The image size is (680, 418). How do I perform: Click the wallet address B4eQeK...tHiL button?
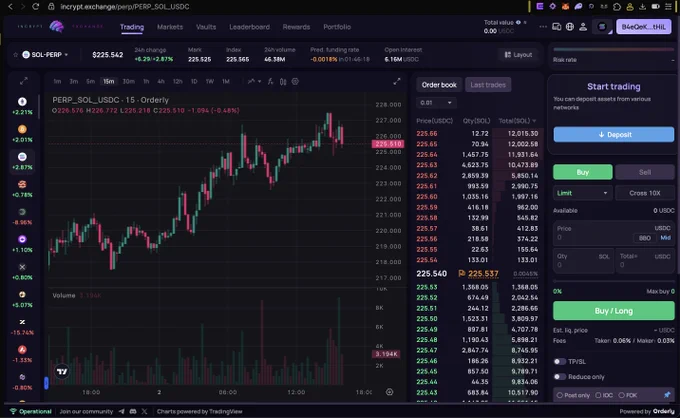coord(644,27)
